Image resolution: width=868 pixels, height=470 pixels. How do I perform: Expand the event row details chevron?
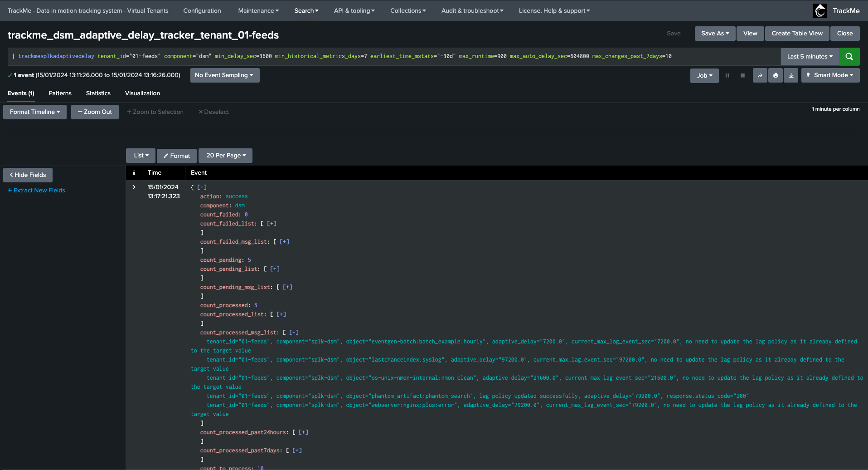pos(134,187)
